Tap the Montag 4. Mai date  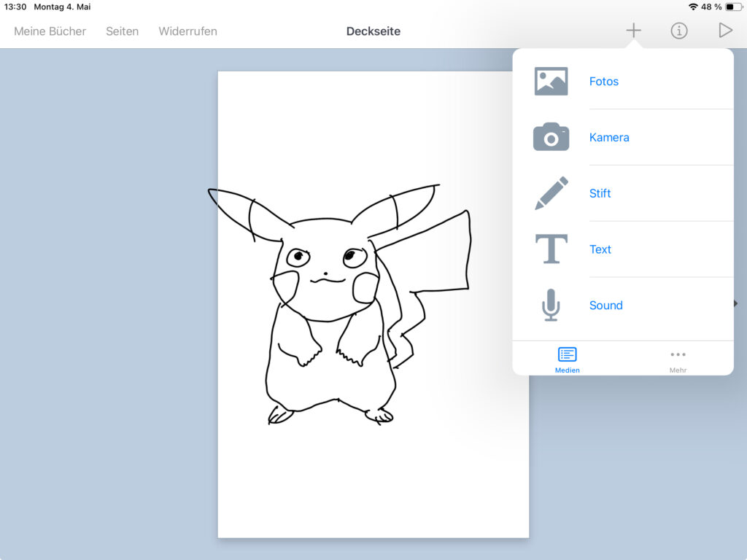(62, 7)
